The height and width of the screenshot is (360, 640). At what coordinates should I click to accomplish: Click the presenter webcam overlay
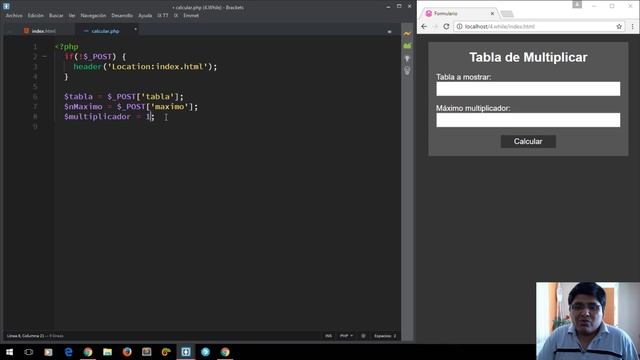point(588,321)
